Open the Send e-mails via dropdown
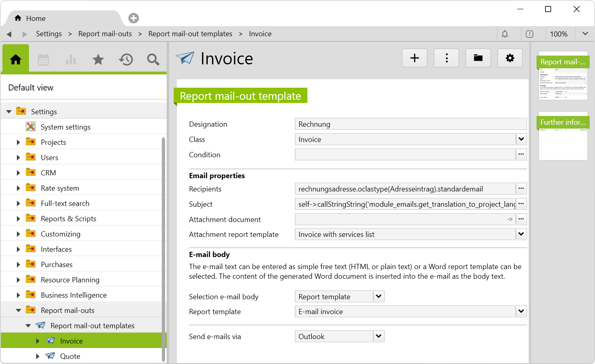The image size is (595, 364). point(378,336)
